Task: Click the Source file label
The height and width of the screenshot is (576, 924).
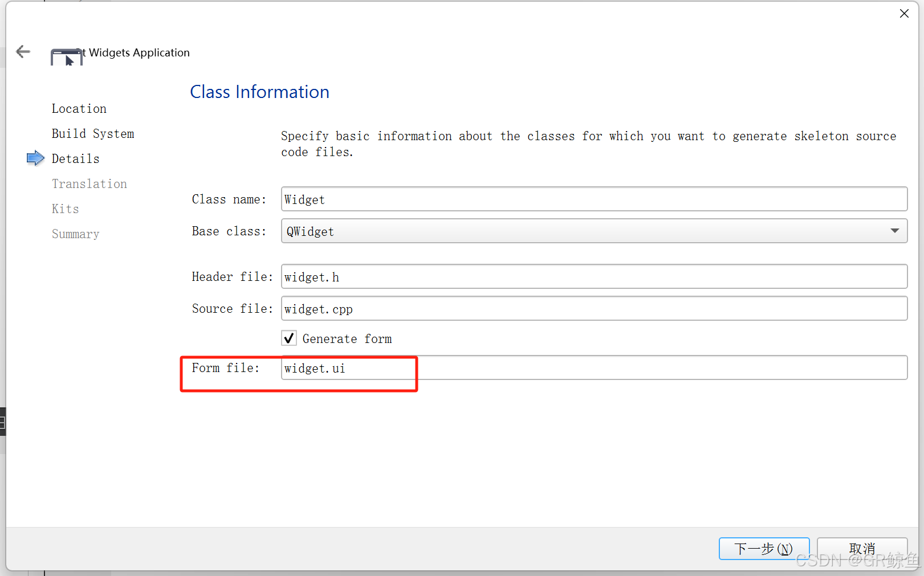Action: (233, 308)
